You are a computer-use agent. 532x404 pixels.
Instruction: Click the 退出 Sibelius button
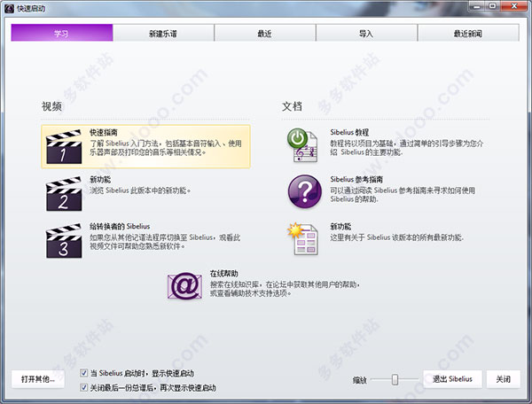pos(452,379)
